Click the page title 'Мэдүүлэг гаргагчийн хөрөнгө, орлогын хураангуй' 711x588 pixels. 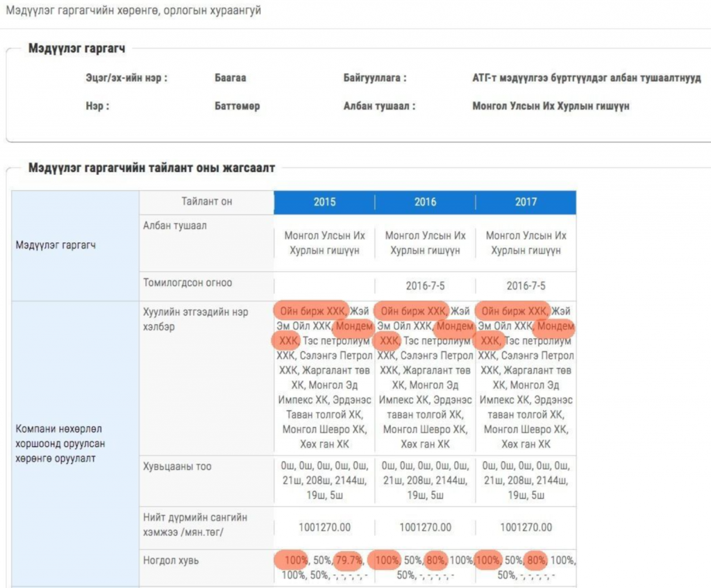(x=133, y=12)
